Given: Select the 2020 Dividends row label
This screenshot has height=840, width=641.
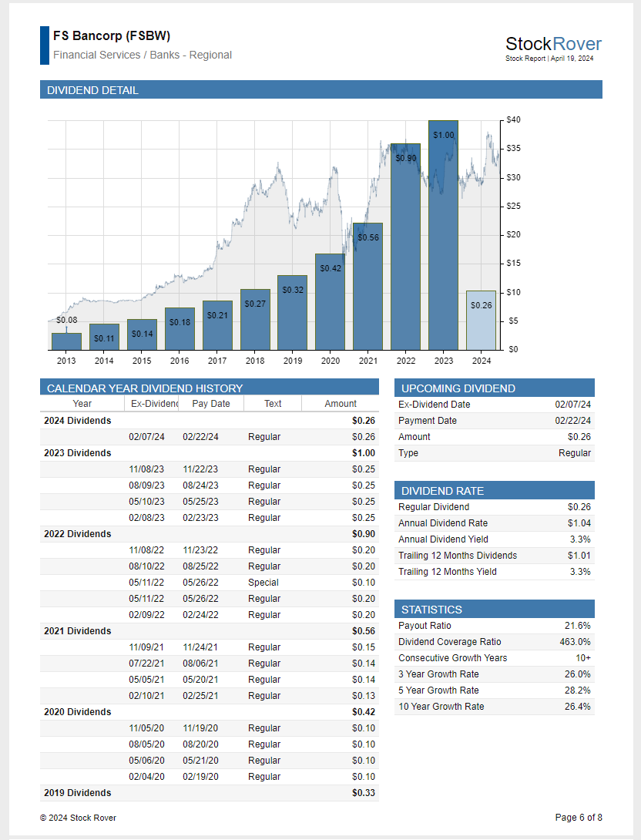Looking at the screenshot, I should (x=78, y=712).
